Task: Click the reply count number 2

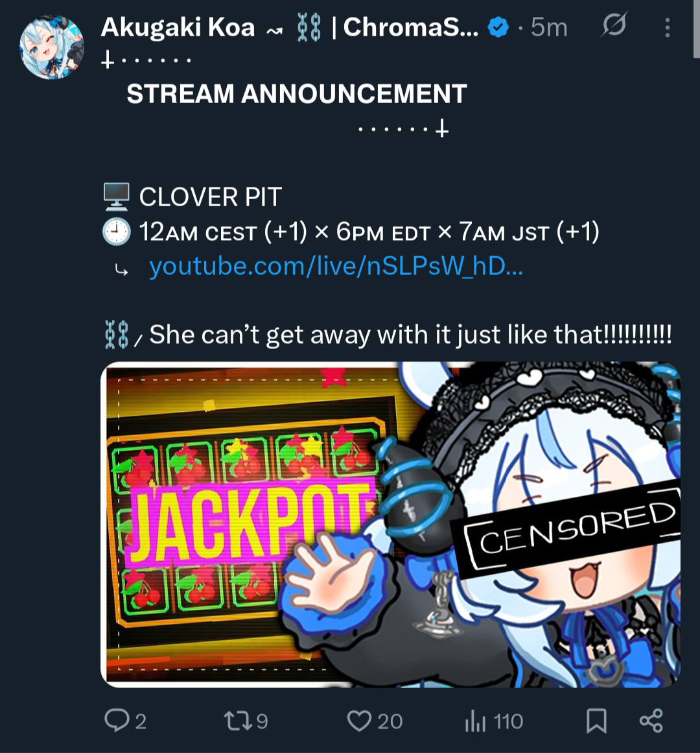Action: (141, 721)
